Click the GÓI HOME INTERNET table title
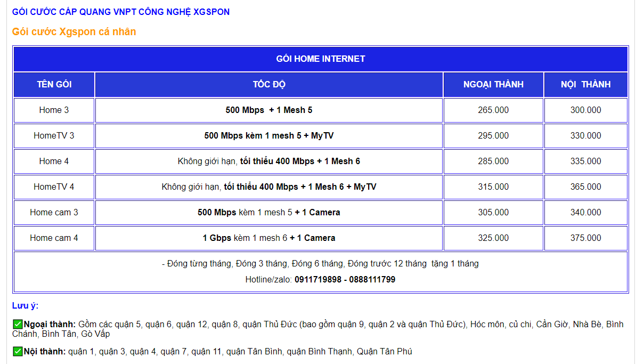This screenshot has width=644, height=364. click(321, 59)
